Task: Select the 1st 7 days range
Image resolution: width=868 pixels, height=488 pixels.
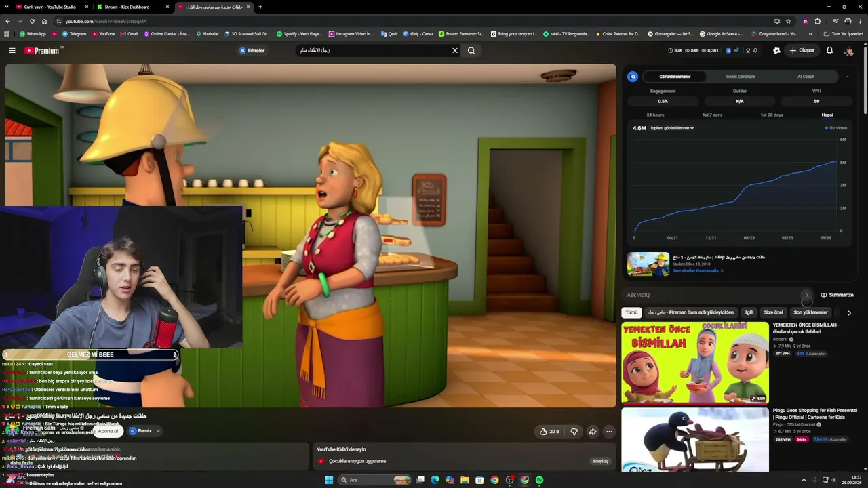Action: [x=712, y=115]
